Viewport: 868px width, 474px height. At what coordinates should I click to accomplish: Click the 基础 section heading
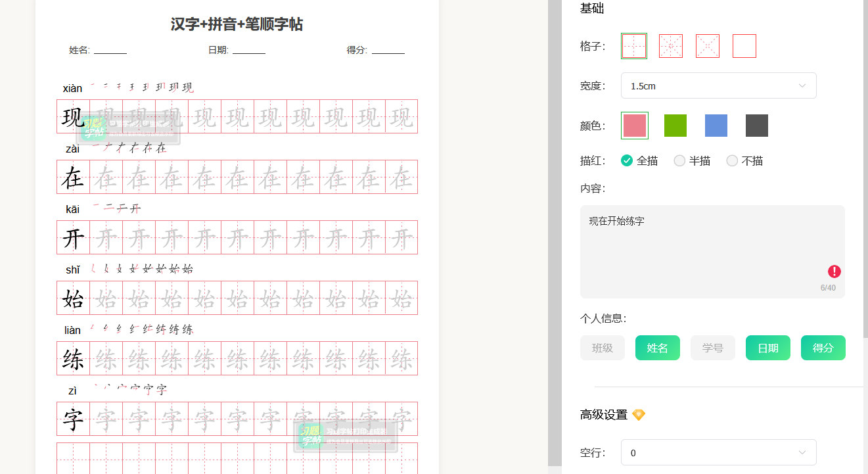point(592,9)
